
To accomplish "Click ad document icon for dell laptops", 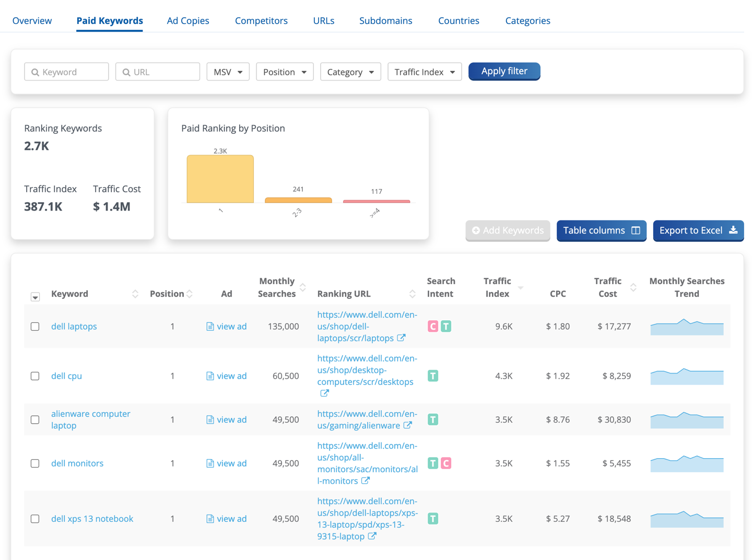I will pyautogui.click(x=210, y=326).
